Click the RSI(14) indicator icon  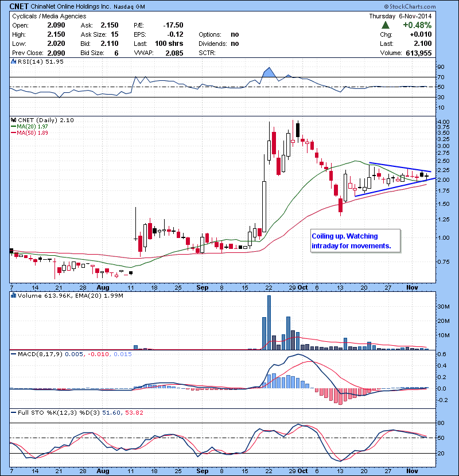(x=14, y=61)
